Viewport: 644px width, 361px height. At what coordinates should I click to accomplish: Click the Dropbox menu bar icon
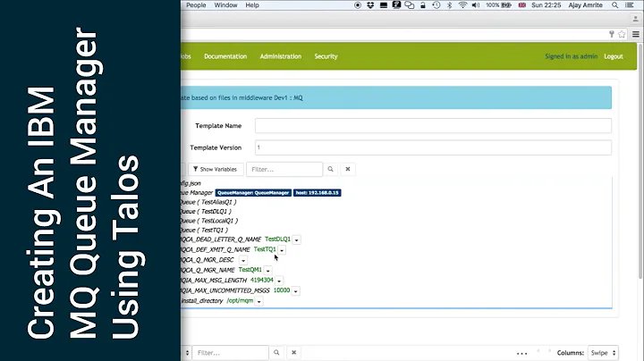coord(370,5)
